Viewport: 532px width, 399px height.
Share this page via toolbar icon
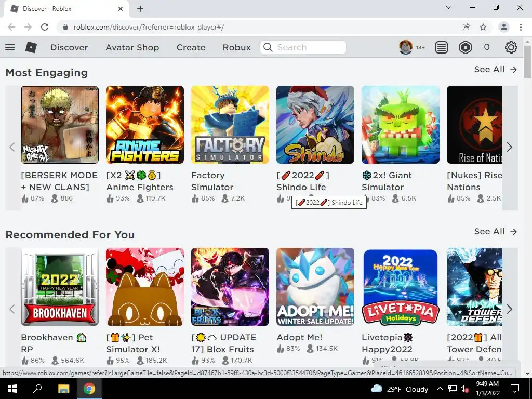click(466, 27)
